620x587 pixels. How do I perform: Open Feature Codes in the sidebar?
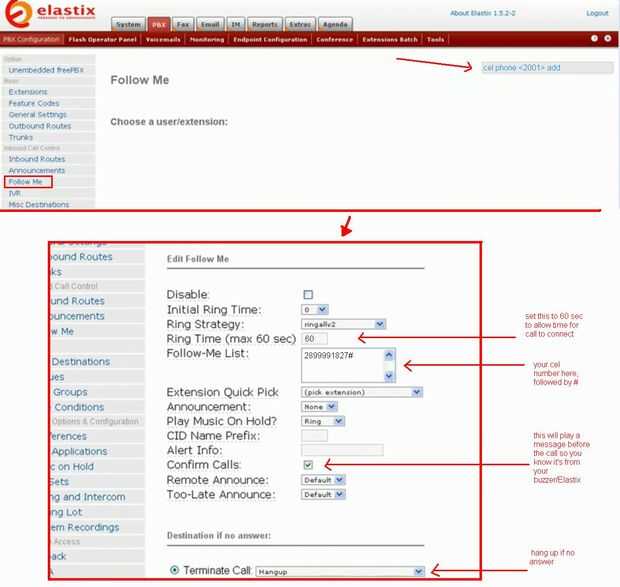34,103
